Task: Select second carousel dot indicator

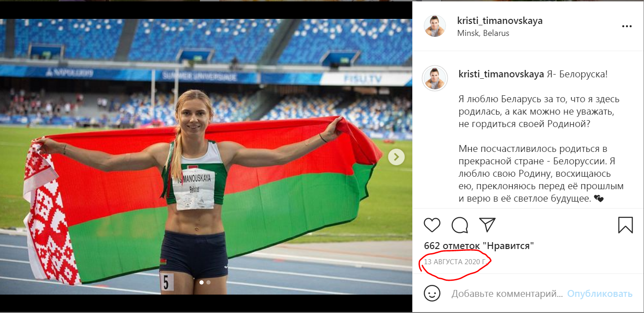Action: (208, 282)
